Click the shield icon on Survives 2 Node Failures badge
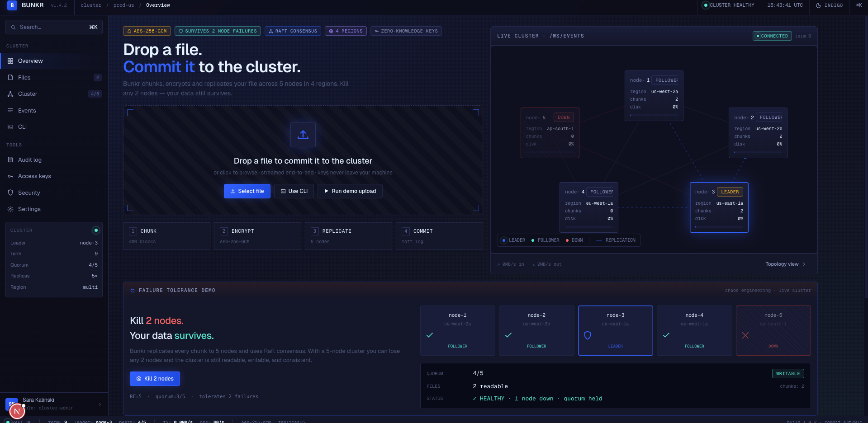 coord(181,31)
